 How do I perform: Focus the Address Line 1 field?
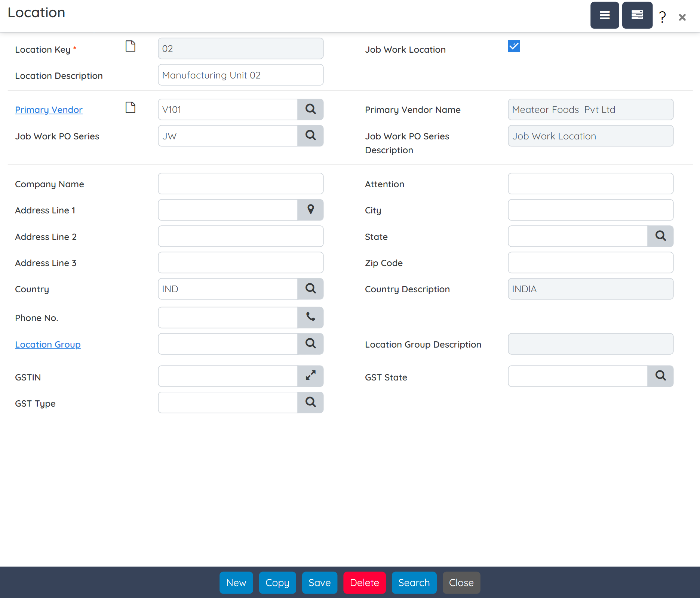coord(228,210)
